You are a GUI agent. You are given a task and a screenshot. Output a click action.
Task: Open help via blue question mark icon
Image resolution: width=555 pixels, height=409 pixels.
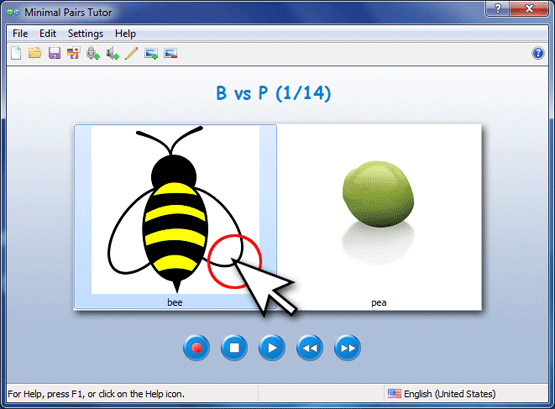click(x=538, y=53)
